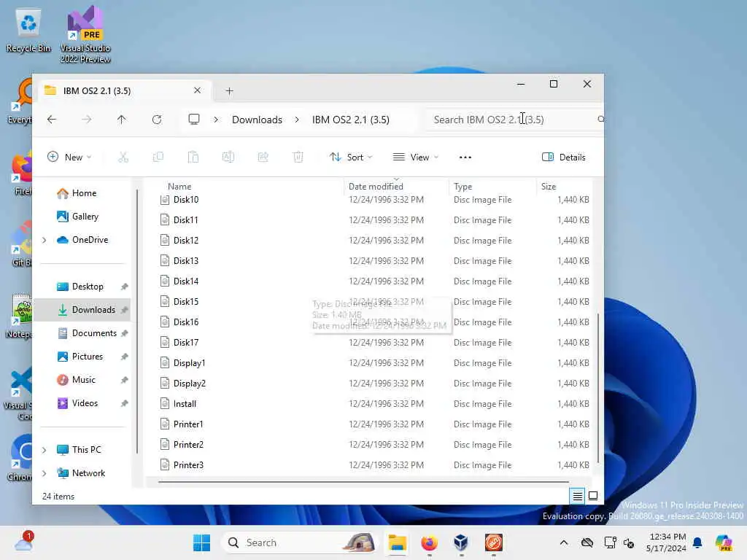Toggle the Details pane

(x=564, y=157)
